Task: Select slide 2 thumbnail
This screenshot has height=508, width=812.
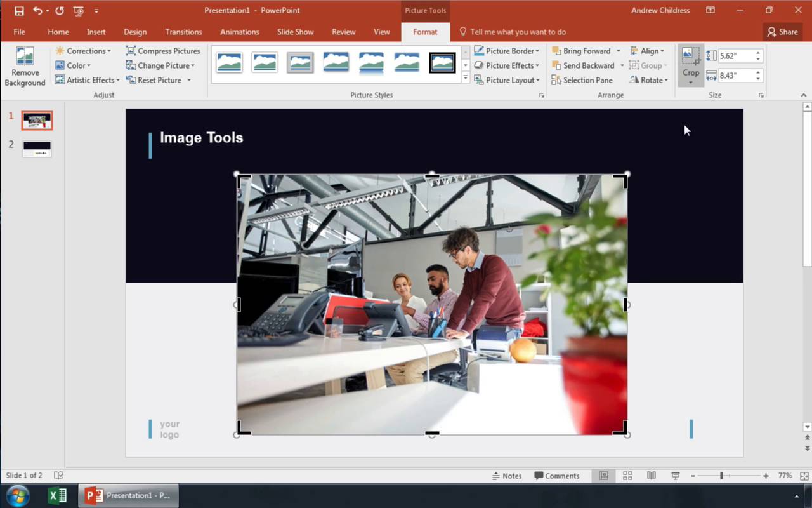Action: click(x=36, y=149)
